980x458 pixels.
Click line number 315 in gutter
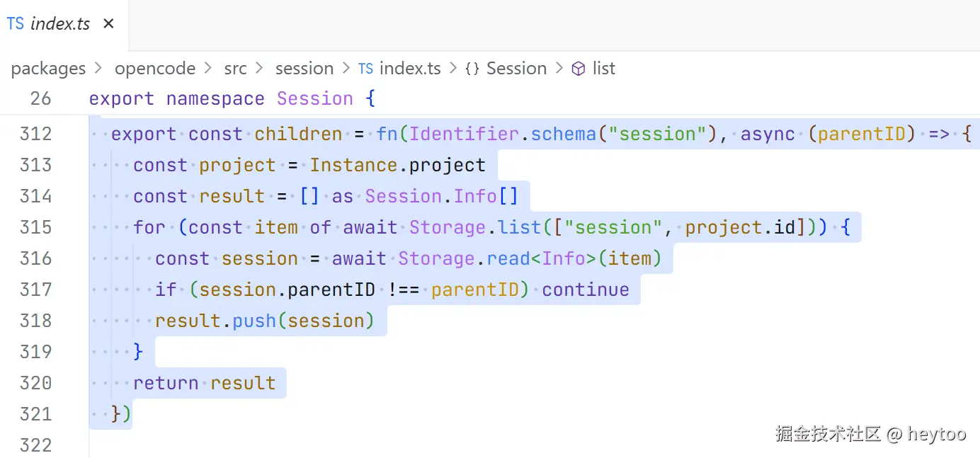pos(36,227)
